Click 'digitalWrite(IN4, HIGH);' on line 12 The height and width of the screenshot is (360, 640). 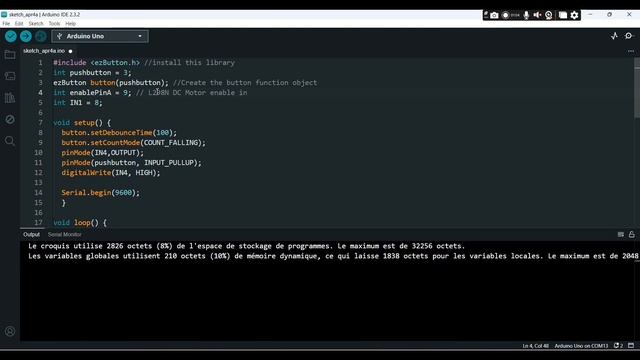(x=111, y=173)
